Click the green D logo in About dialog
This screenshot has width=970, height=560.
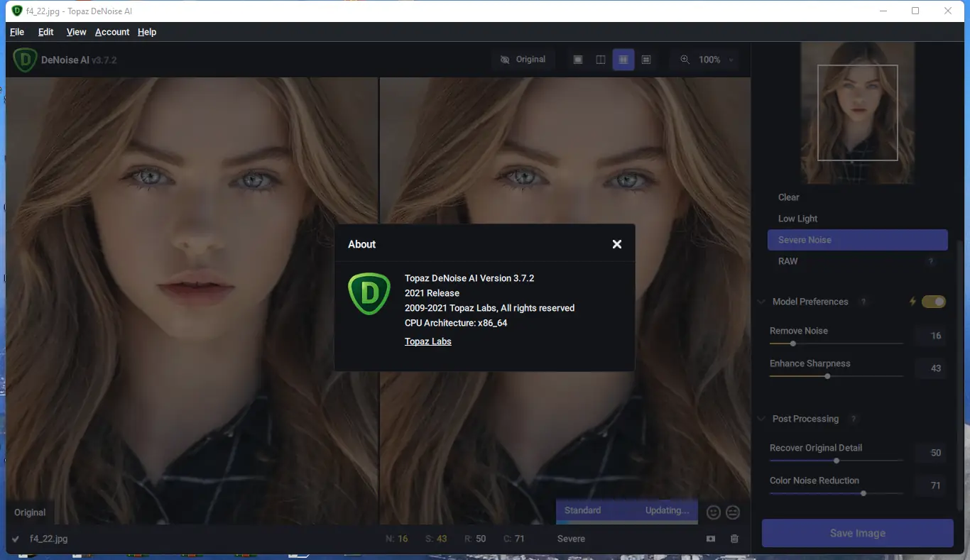pyautogui.click(x=369, y=293)
